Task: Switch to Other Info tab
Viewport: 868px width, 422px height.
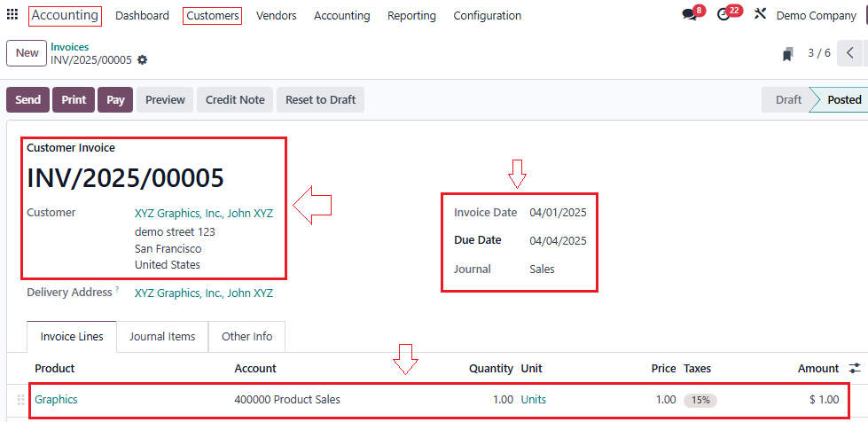Action: pos(246,337)
